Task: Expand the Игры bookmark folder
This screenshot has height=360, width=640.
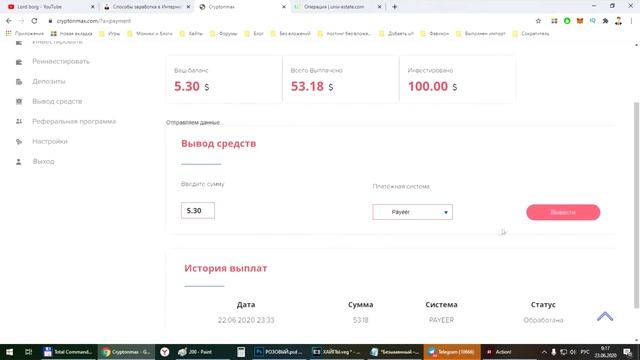Action: click(x=109, y=33)
